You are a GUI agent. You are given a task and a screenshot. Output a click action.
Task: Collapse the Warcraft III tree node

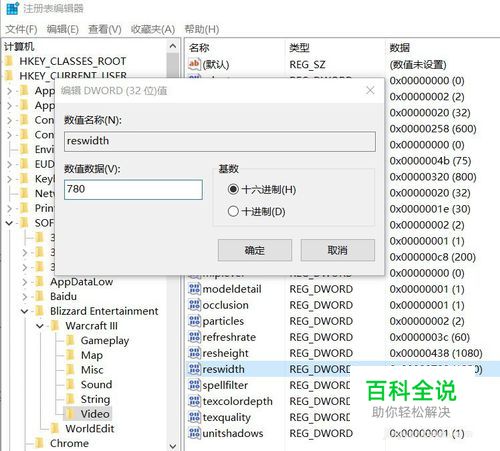(x=40, y=326)
